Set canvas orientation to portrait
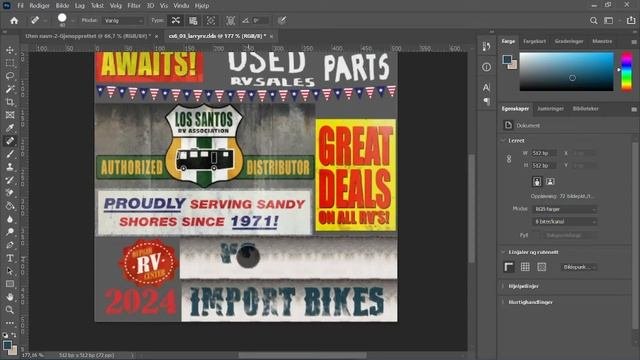Image resolution: width=640 pixels, height=360 pixels. pyautogui.click(x=537, y=182)
